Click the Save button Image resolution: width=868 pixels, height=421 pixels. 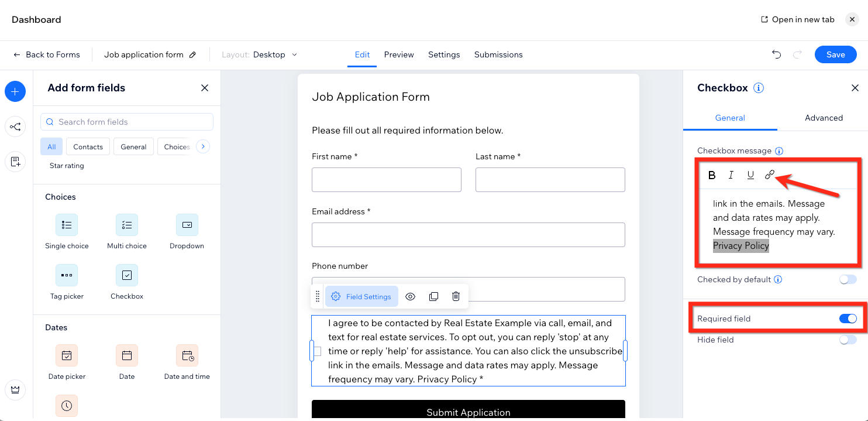pyautogui.click(x=835, y=54)
